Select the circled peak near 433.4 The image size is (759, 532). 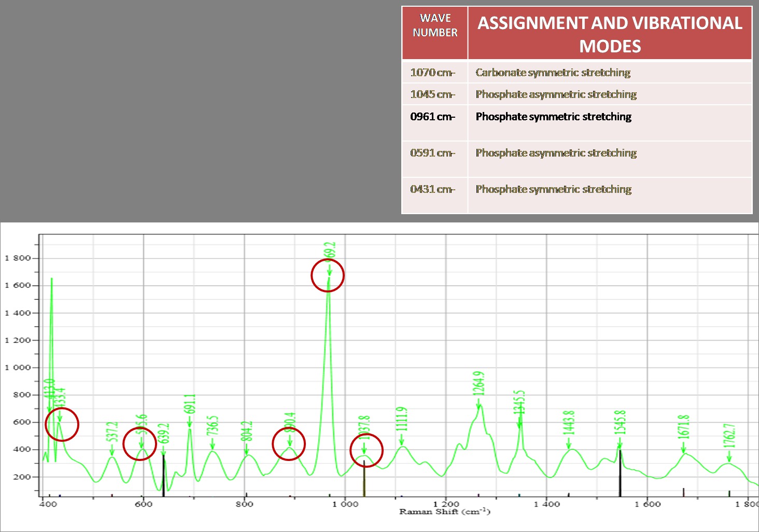61,423
